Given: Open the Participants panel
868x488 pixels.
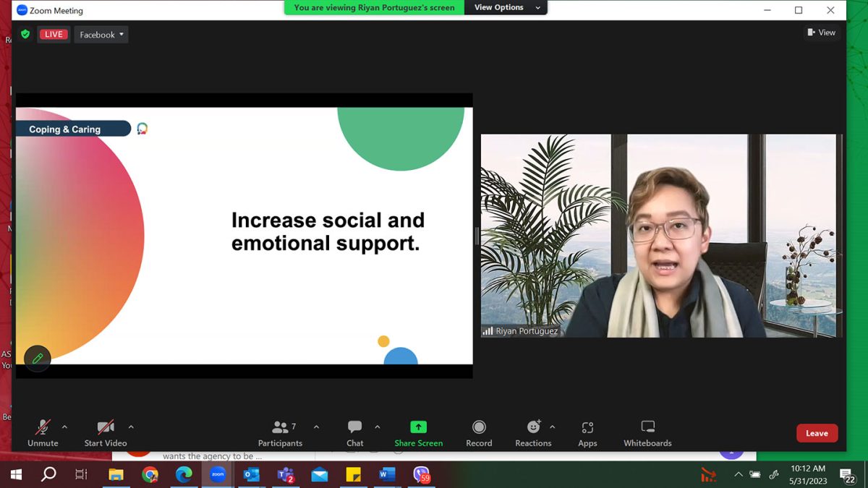Looking at the screenshot, I should [x=280, y=433].
